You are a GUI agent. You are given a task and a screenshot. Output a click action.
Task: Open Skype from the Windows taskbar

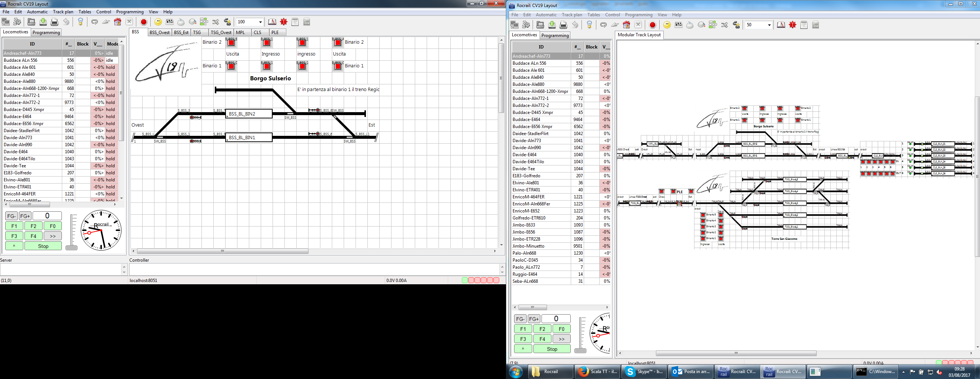tap(643, 371)
